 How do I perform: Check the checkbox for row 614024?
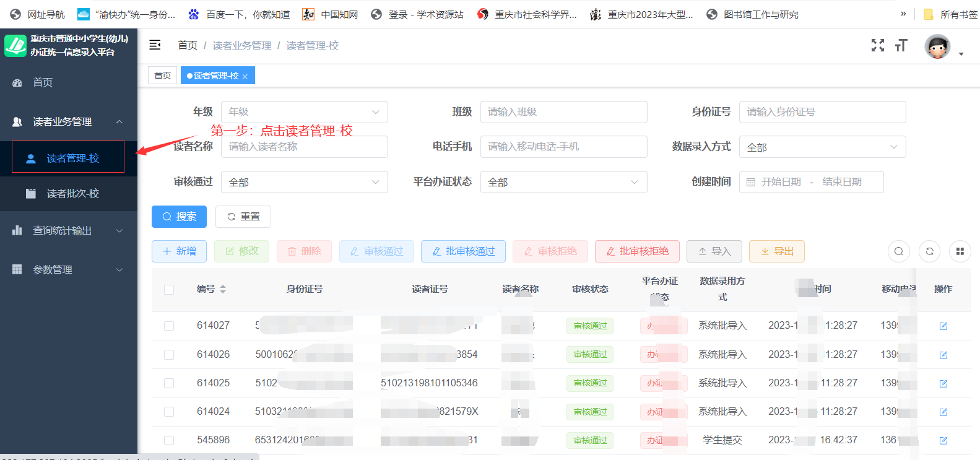coord(169,412)
